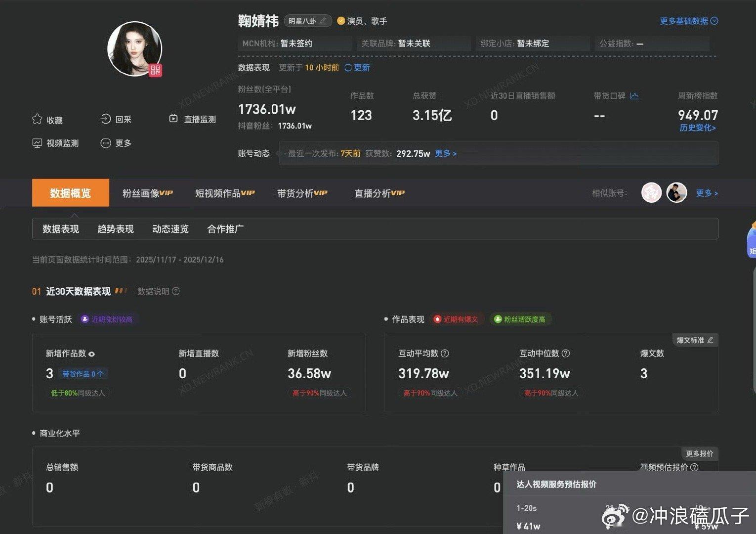Viewport: 756px width, 534px height.
Task: Expand 更多基础数据 with its chevron
Action: 714,21
